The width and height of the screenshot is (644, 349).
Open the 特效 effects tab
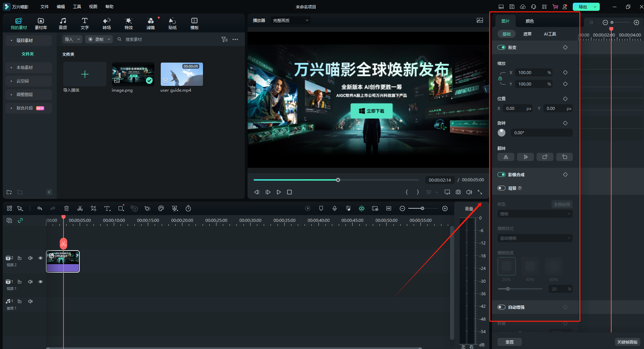click(x=129, y=24)
